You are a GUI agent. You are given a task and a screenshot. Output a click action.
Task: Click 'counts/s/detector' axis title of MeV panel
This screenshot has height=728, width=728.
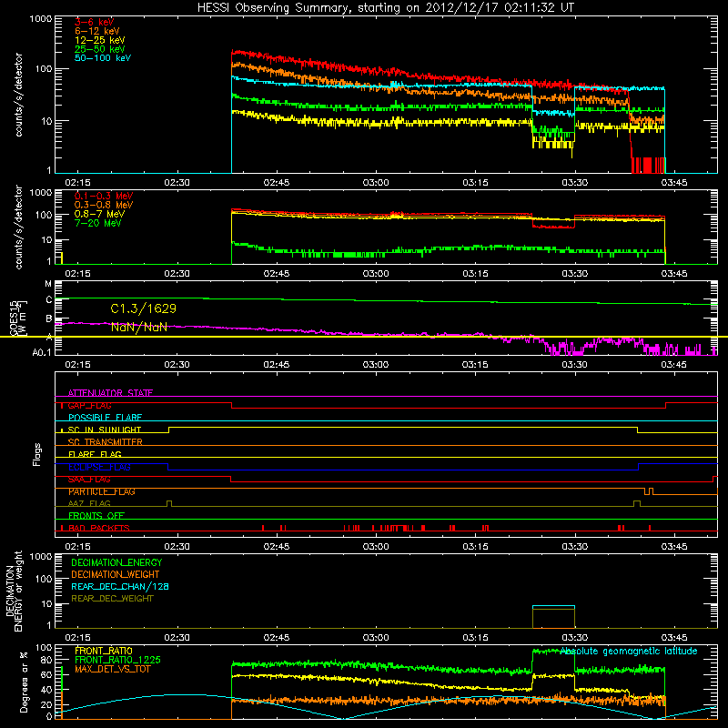click(x=18, y=227)
